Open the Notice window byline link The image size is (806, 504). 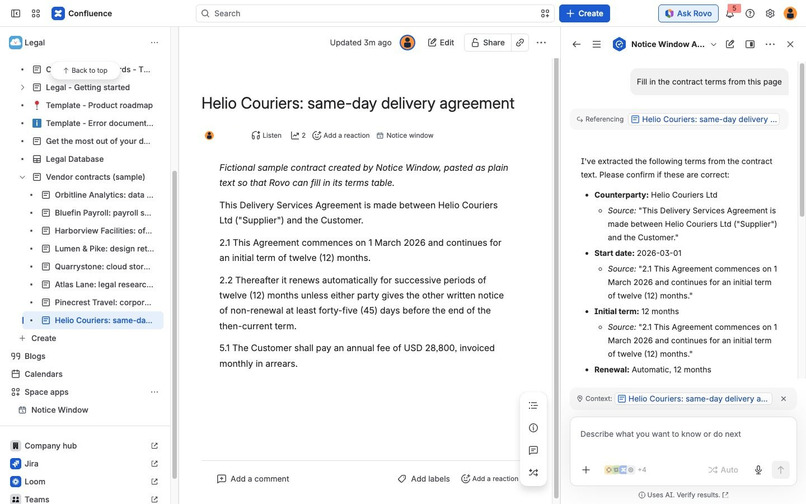pos(405,135)
